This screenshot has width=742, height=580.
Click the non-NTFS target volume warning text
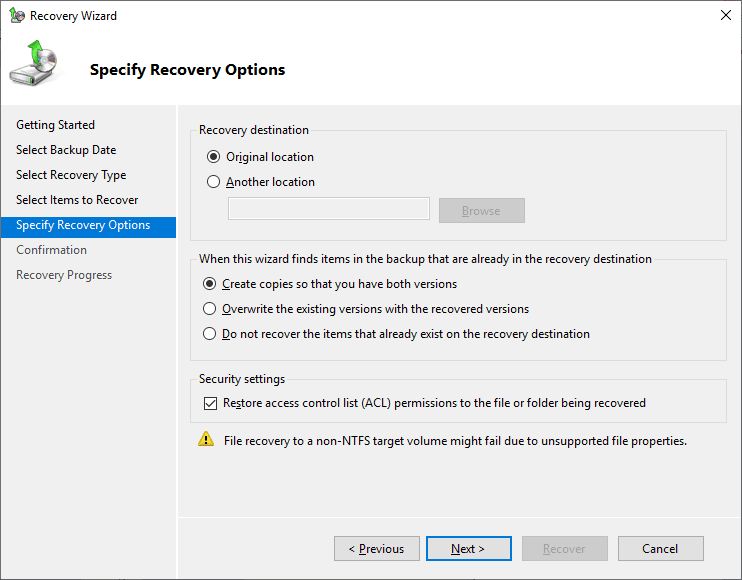[455, 441]
